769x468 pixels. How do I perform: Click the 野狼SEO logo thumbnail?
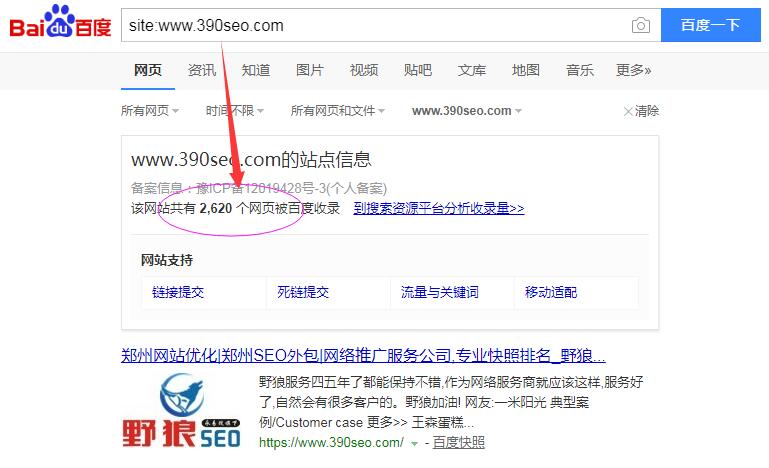point(181,410)
